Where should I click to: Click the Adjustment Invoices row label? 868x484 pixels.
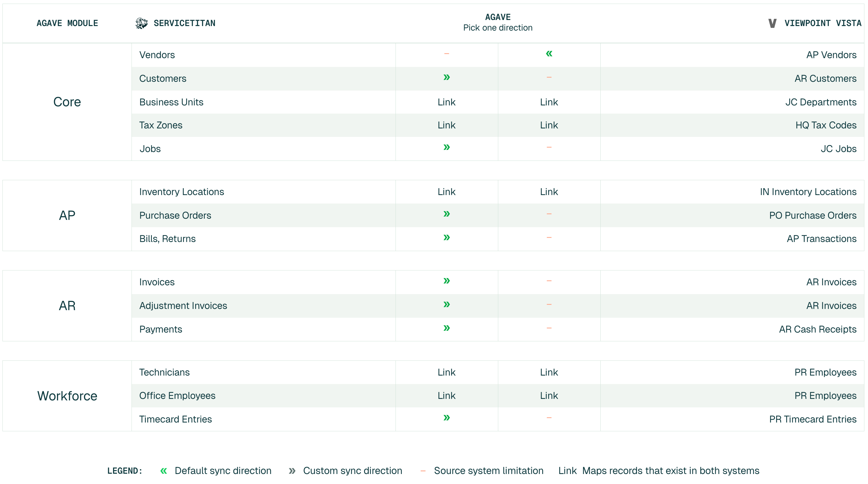(x=183, y=306)
